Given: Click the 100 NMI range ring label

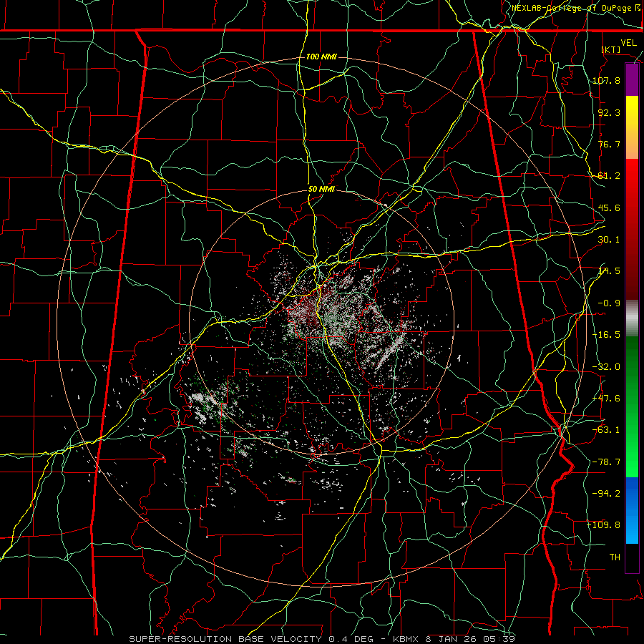Looking at the screenshot, I should click(321, 57).
